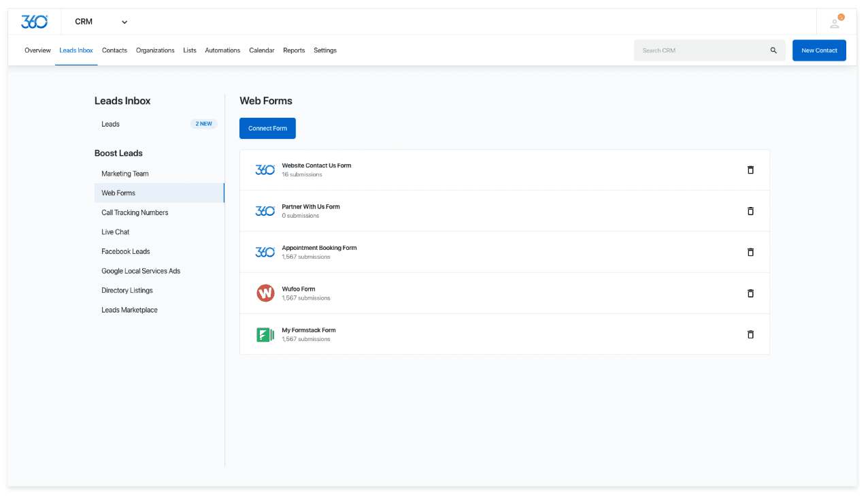Viewport: 868px width, 497px height.
Task: Open the Settings tab
Action: pos(325,50)
